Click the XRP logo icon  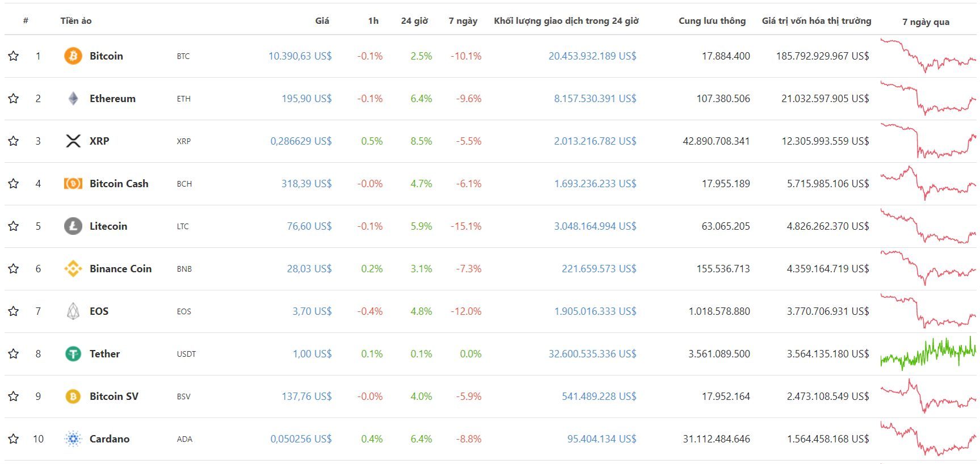click(73, 141)
